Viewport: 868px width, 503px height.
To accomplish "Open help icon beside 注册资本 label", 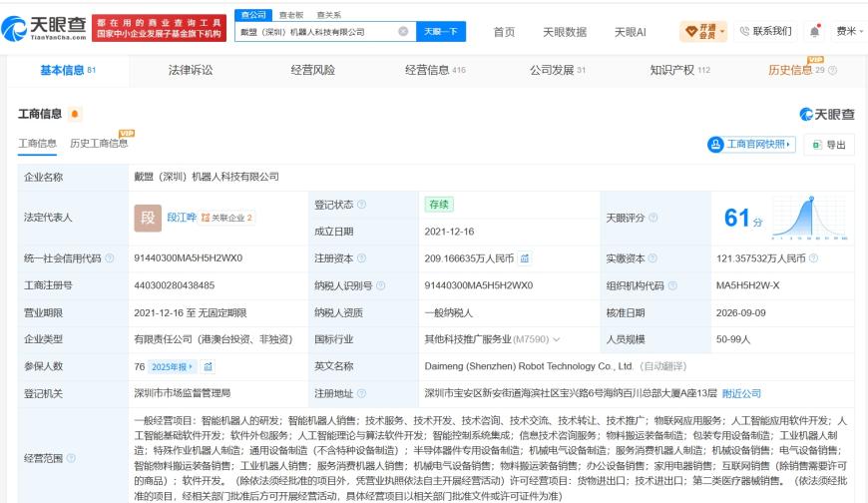I will 361,258.
